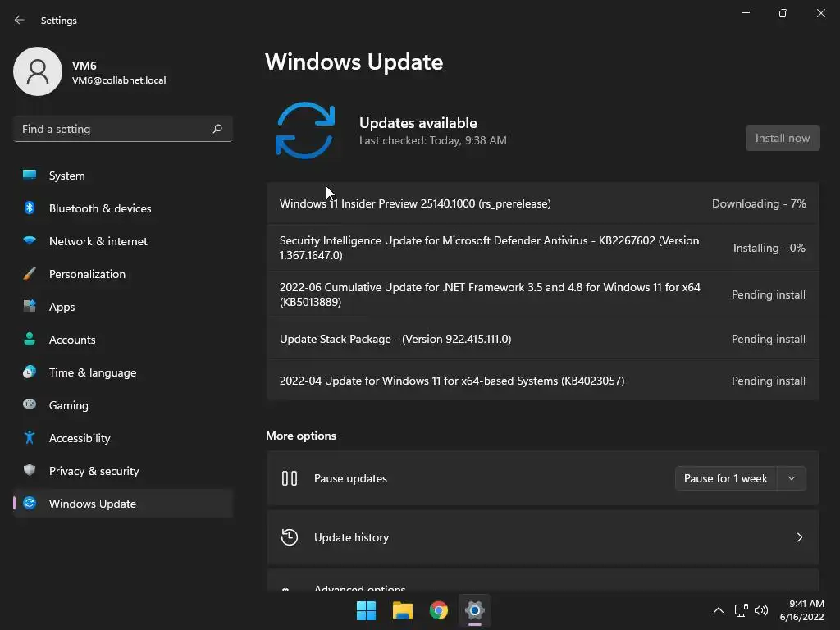Click Pending install status for KB4023057
This screenshot has width=840, height=630.
[768, 381]
